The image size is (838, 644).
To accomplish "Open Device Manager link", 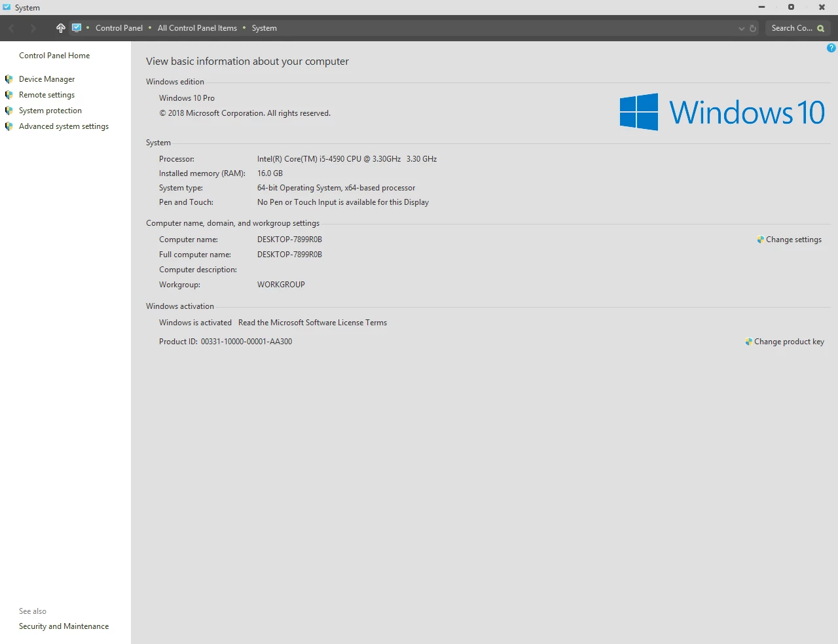I will 46,79.
